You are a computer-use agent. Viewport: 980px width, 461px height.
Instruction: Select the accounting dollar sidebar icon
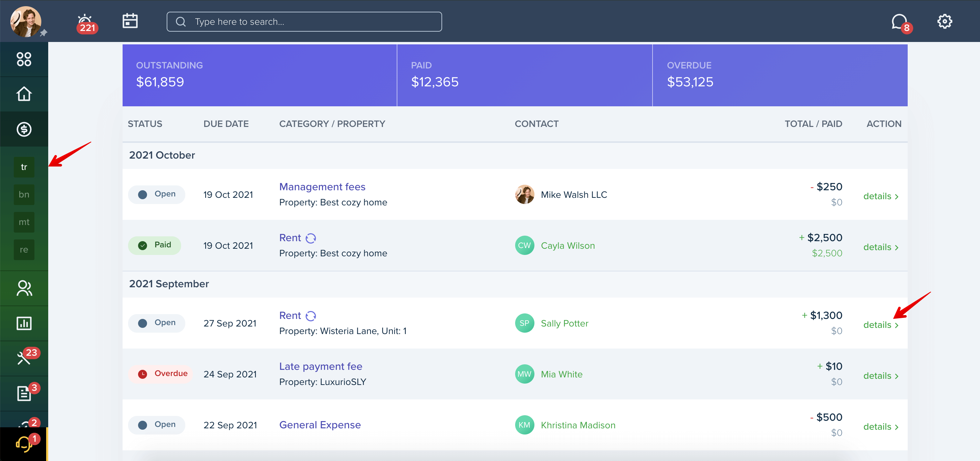[x=24, y=129]
